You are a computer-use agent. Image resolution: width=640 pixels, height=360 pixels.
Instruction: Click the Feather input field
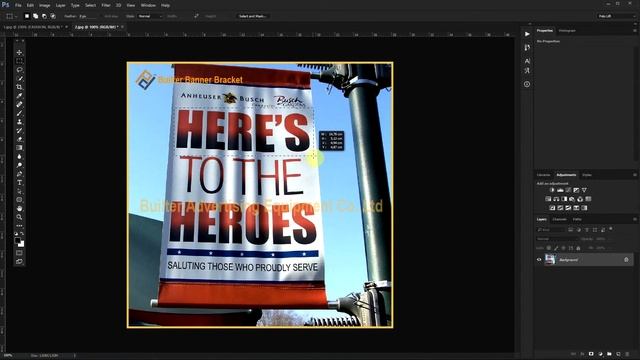coord(88,16)
